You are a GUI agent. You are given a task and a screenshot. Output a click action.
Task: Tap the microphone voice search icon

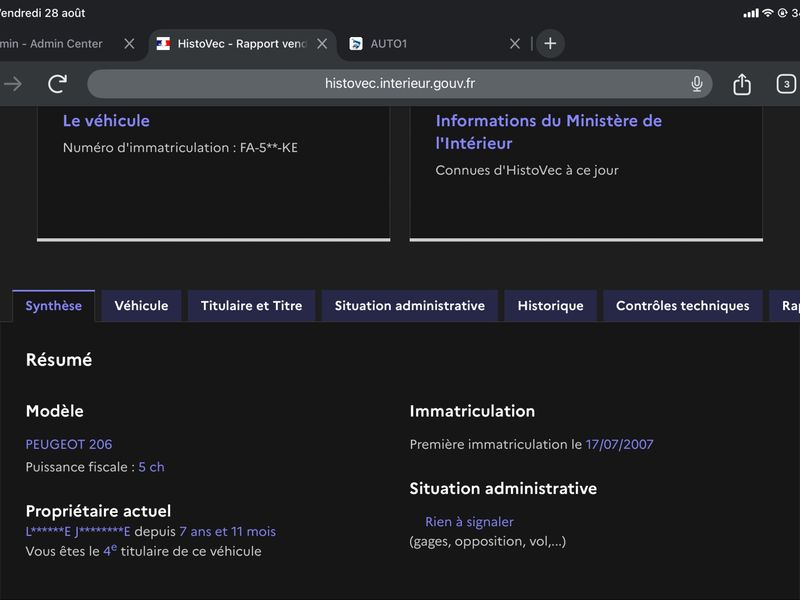point(696,84)
